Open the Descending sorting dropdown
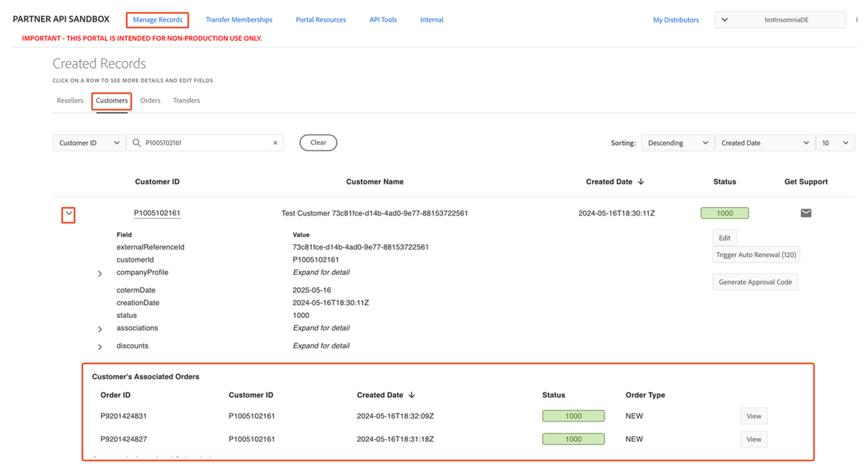 [x=677, y=143]
